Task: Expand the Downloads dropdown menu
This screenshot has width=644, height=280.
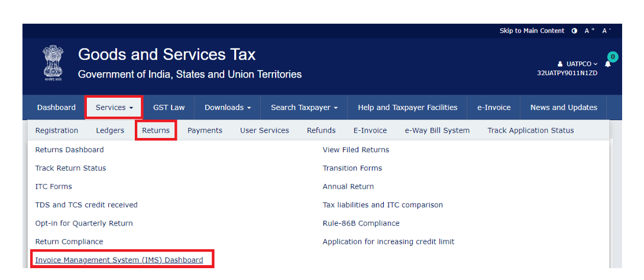Action: [228, 107]
